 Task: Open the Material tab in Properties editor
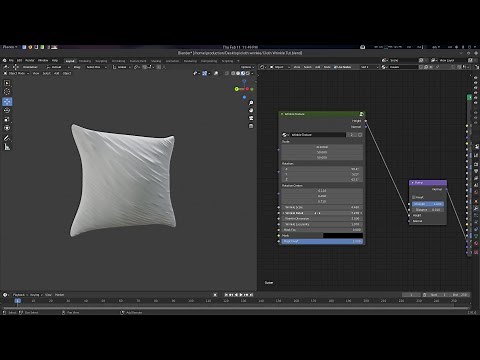[476, 244]
